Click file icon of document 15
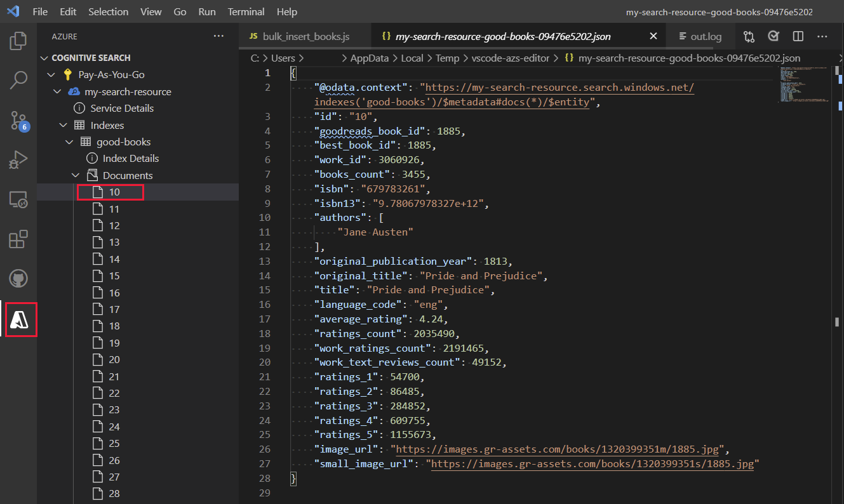This screenshot has height=504, width=844. (97, 275)
